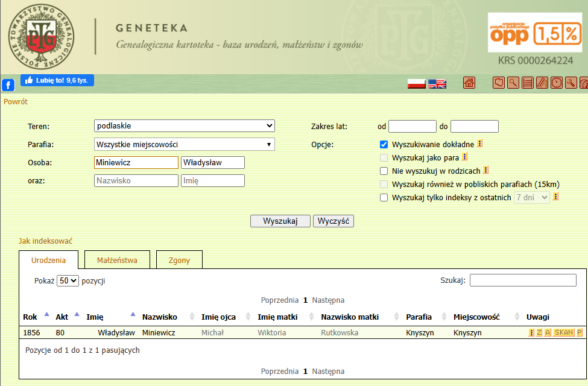588x386 pixels.
Task: Open the magnifying glass search icon
Action: tap(513, 83)
